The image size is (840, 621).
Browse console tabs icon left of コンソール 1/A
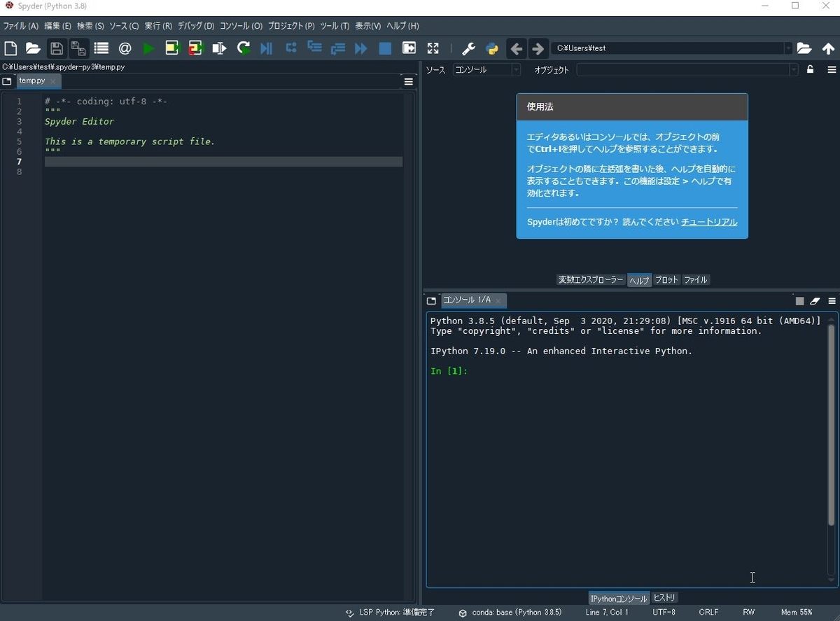pyautogui.click(x=431, y=301)
